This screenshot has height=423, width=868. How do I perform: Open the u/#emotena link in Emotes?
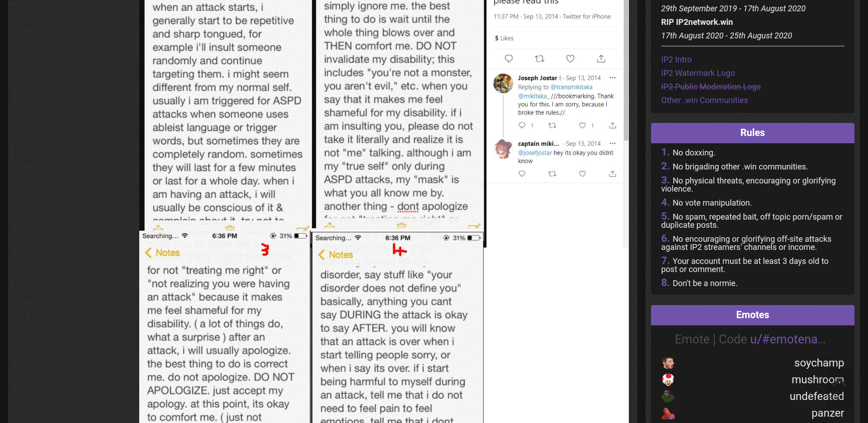pos(788,339)
